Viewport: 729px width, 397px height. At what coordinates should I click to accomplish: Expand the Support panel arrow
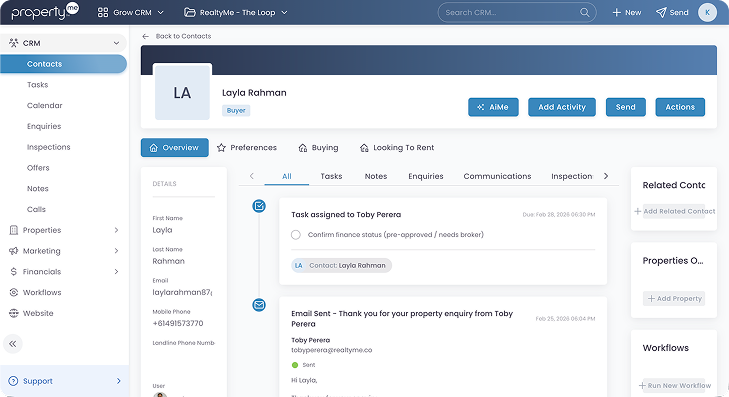click(x=119, y=381)
